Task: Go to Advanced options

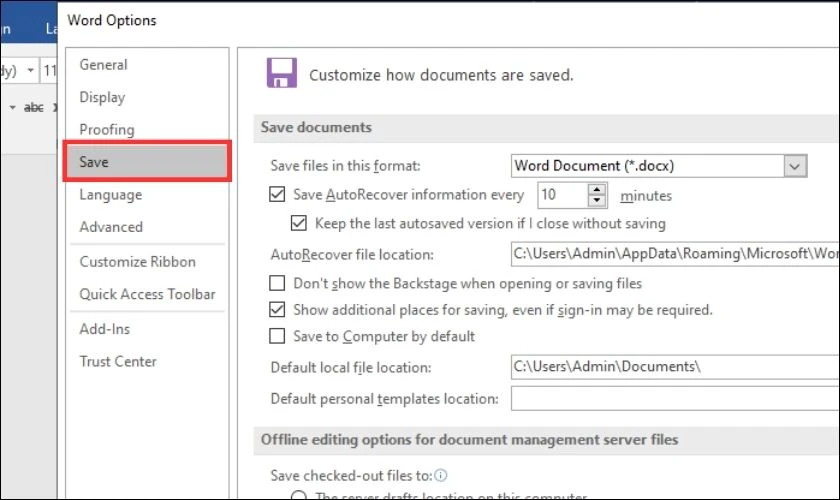Action: [111, 227]
